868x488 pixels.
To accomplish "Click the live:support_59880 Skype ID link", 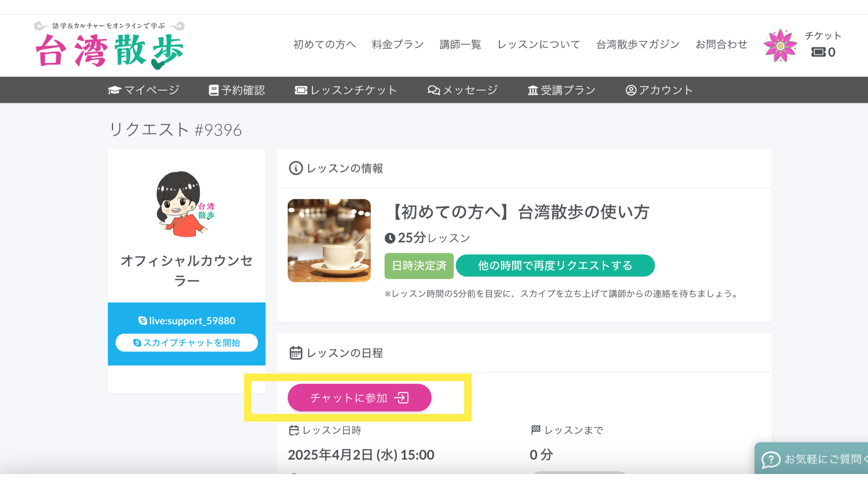I will [187, 320].
